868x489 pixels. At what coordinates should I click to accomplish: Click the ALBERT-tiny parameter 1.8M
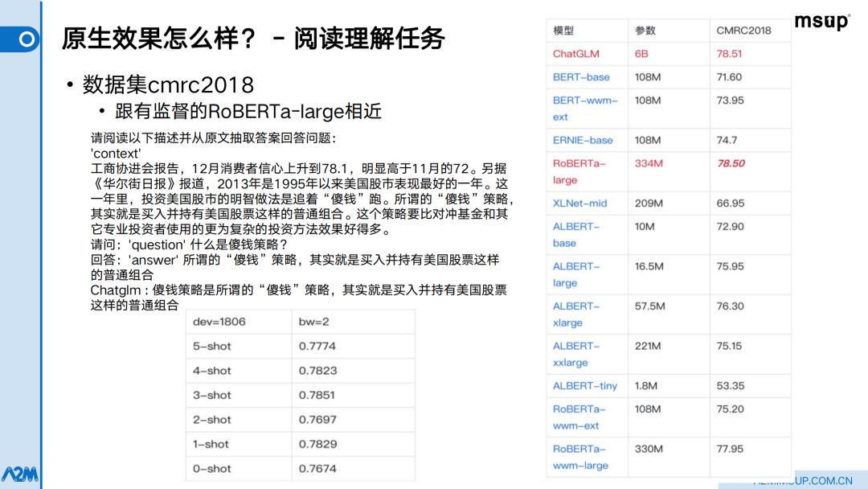[645, 385]
